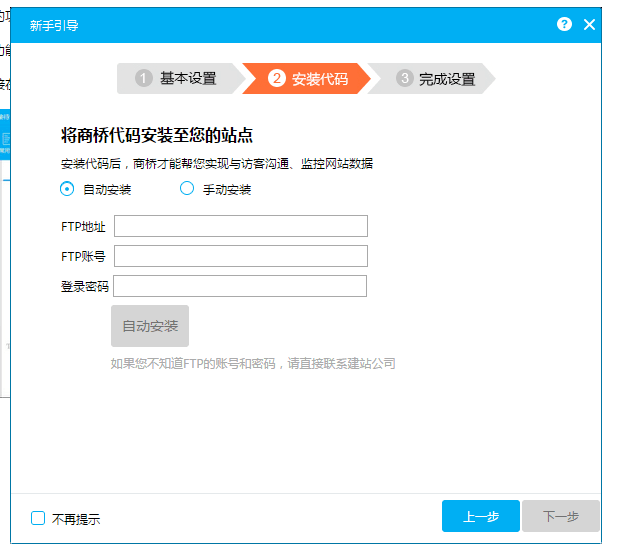Go to step 1 基本设置

point(177,78)
